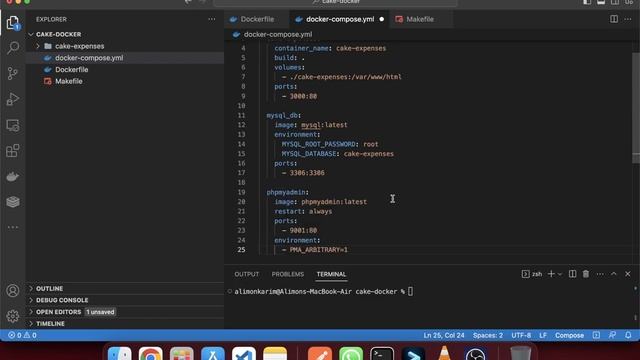Viewport: 640px width, 360px height.
Task: Open WhatsApp from the dock
Action: point(351,354)
